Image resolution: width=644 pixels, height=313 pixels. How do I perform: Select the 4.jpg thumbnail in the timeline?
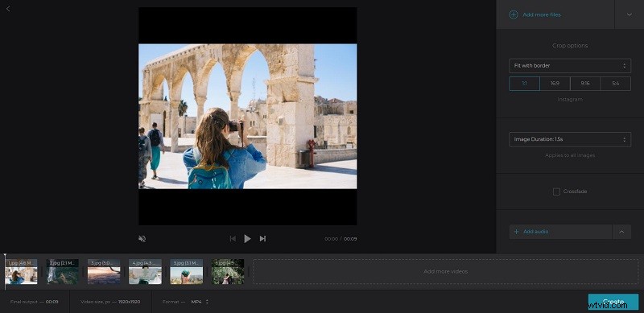tap(145, 271)
